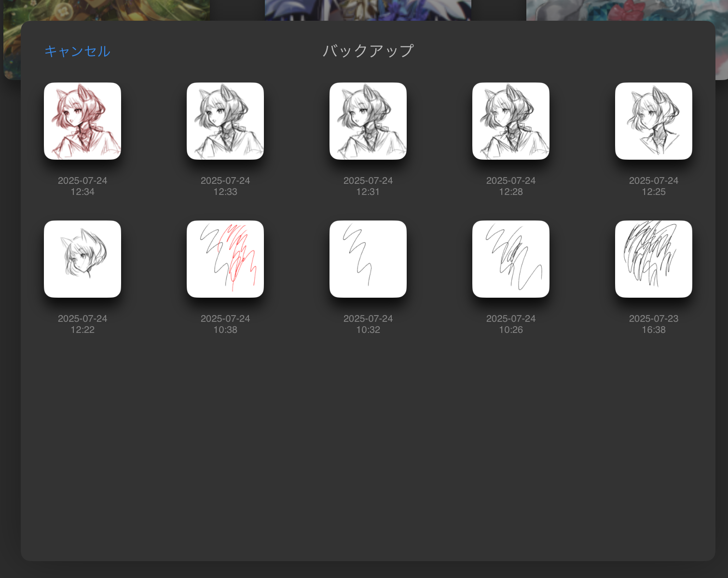The image size is (728, 578).
Task: Open the backup thumbnail from 2025-07-24 12:25
Action: 654,121
